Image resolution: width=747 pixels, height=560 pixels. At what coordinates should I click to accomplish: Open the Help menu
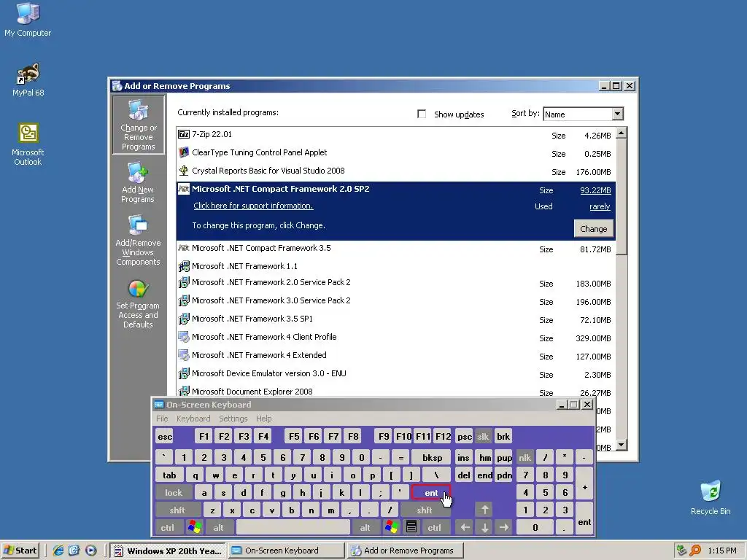coord(264,419)
